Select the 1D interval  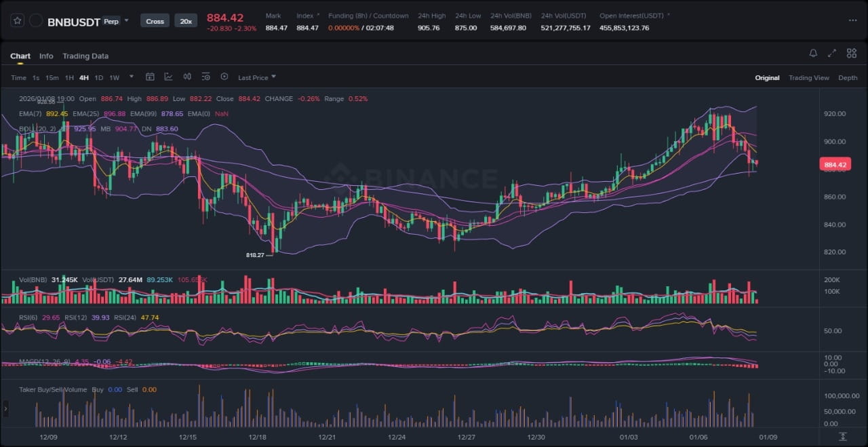[x=99, y=77]
